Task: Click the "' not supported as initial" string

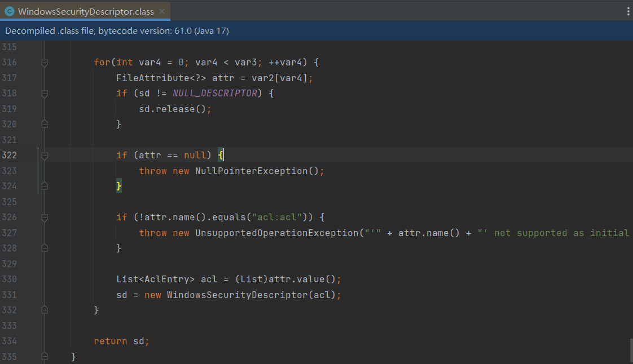Action: (x=553, y=233)
